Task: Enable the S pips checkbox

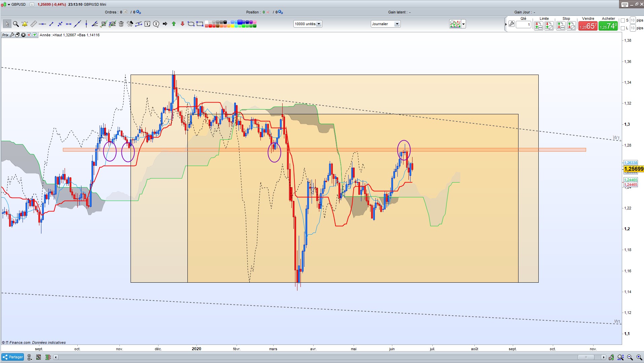Action: (623, 21)
